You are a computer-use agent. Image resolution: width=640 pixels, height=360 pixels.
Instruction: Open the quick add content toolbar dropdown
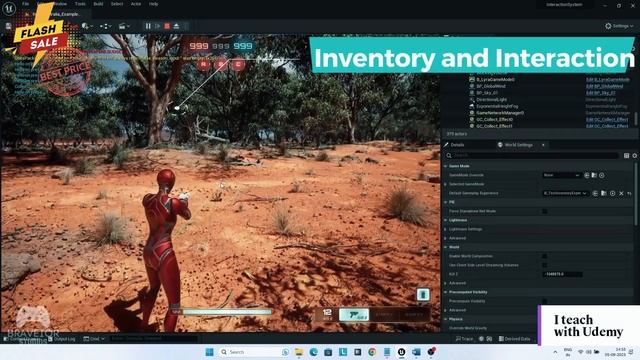87,26
